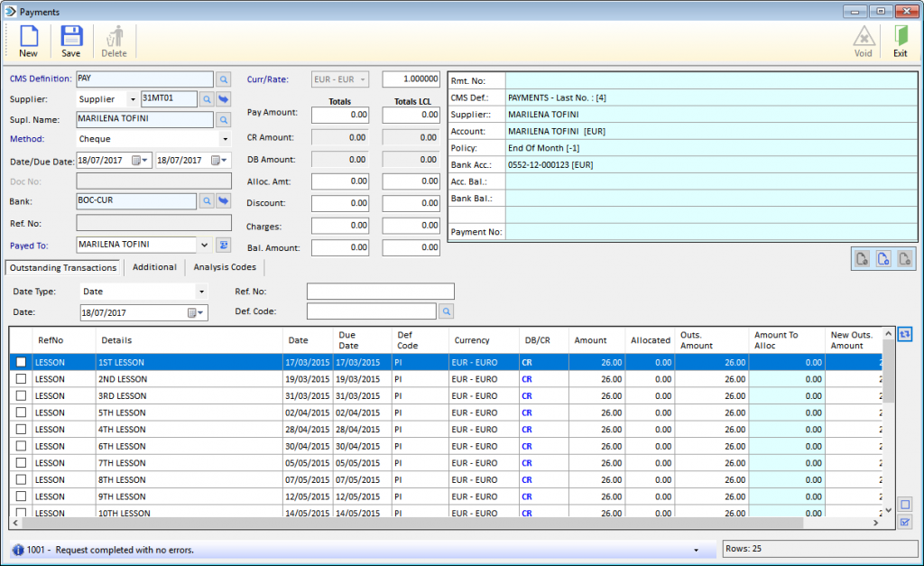This screenshot has width=924, height=566.
Task: Click the Def. Code search icon
Action: pos(446,311)
